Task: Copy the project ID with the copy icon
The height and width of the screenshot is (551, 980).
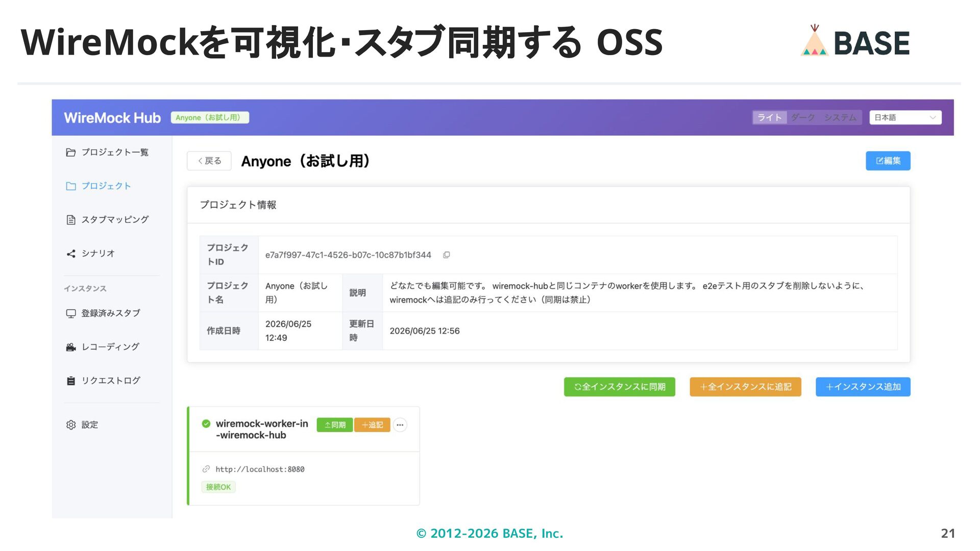Action: pyautogui.click(x=447, y=255)
